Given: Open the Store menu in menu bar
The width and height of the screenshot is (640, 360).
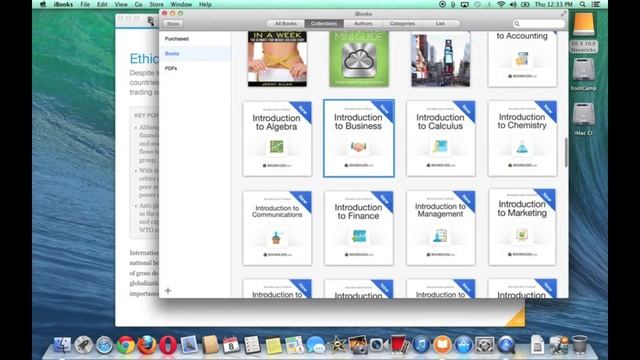Looking at the screenshot, I should (x=156, y=4).
